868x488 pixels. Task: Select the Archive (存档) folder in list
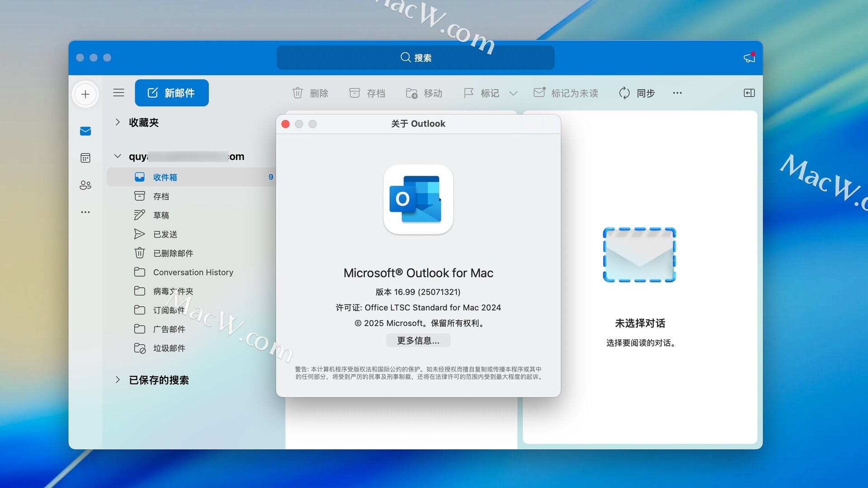(x=191, y=196)
